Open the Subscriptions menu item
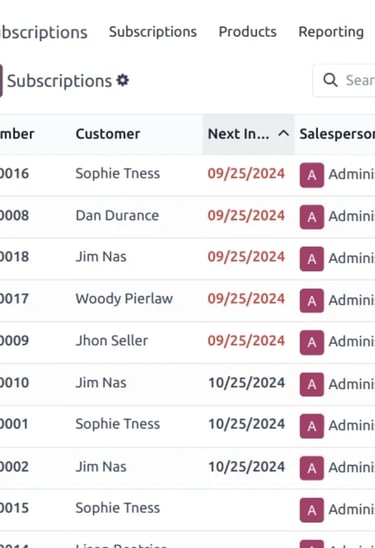Viewport: 375px width, 548px height. click(153, 32)
